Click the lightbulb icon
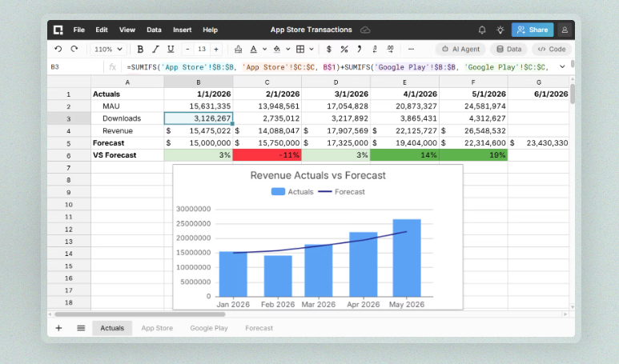 [x=500, y=30]
